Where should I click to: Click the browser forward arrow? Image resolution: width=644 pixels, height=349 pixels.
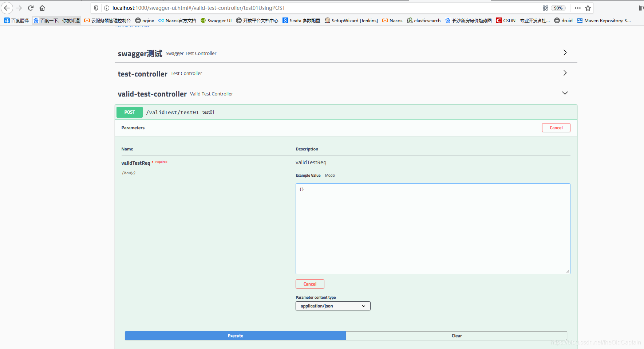(x=19, y=8)
